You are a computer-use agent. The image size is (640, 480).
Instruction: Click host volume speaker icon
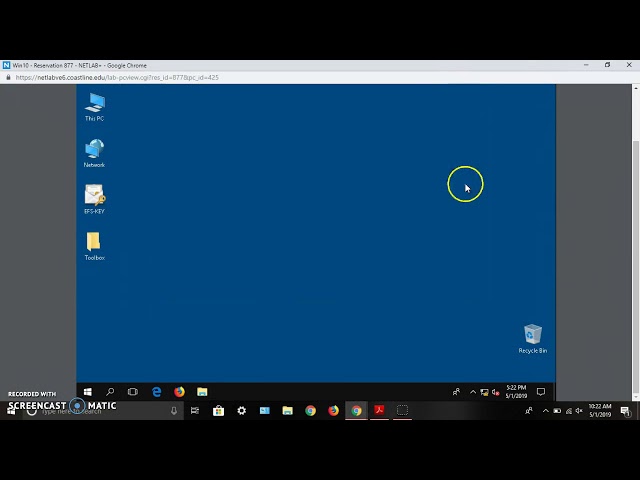click(x=579, y=411)
